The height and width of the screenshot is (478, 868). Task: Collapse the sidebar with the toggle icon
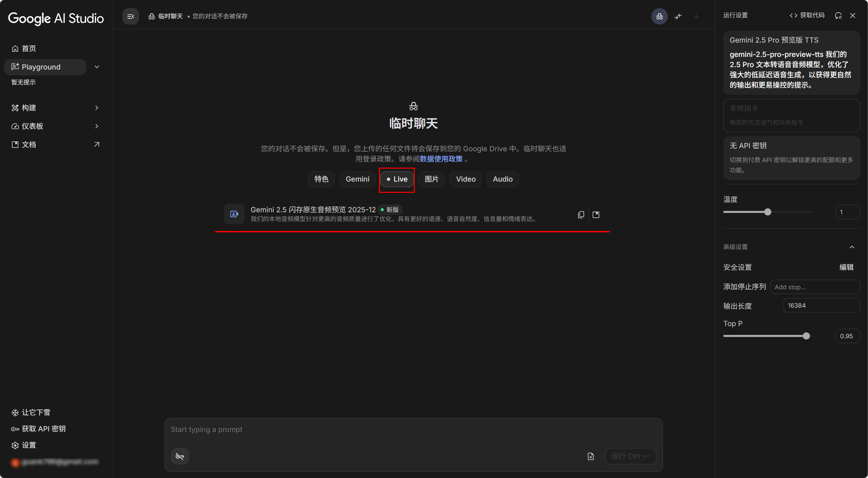coord(131,16)
